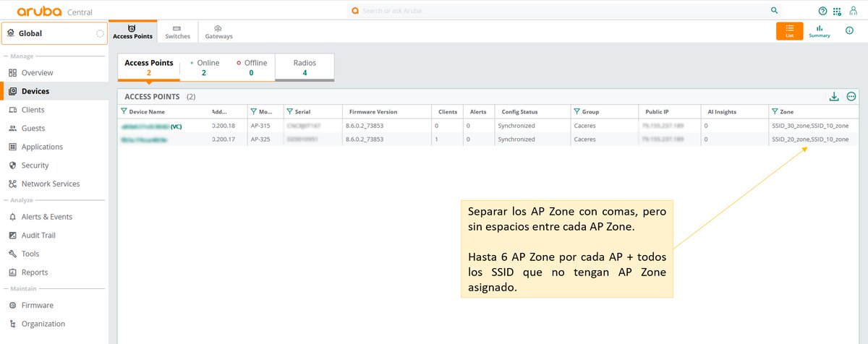Click the page info circle icon
The image size is (868, 344).
849,30
